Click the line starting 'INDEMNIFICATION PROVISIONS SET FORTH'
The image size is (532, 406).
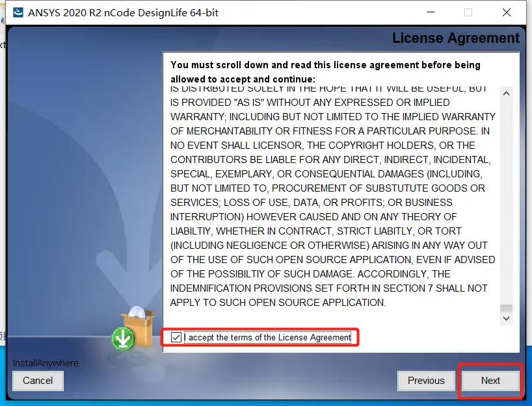pos(329,288)
